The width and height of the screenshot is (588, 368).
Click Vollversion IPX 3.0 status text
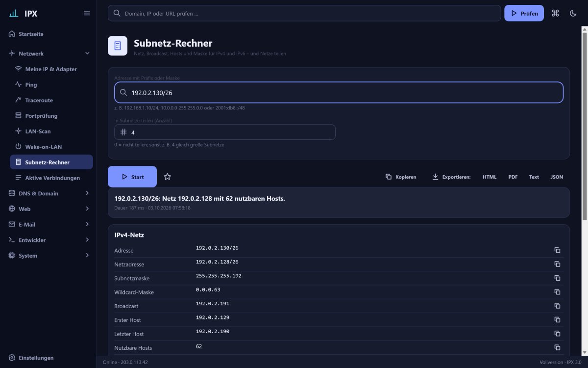(x=561, y=362)
